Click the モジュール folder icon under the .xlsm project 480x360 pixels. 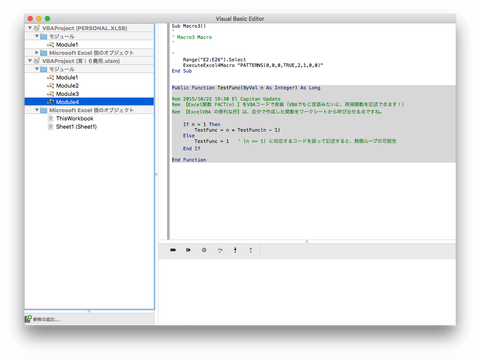pyautogui.click(x=44, y=69)
